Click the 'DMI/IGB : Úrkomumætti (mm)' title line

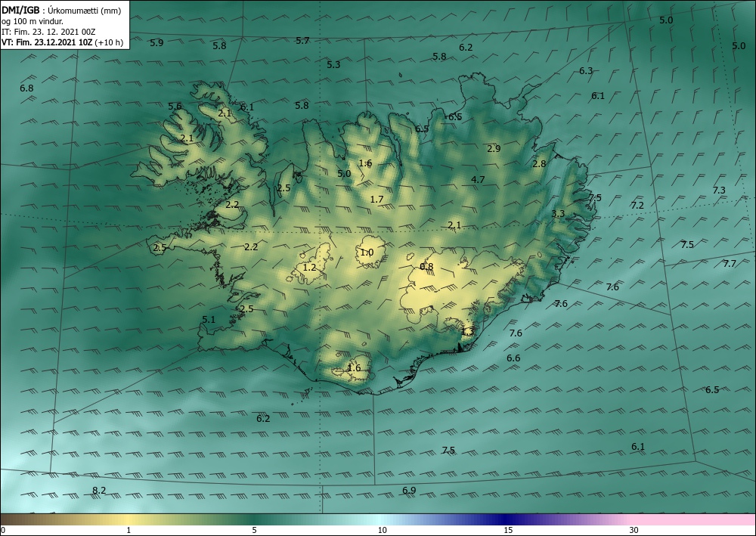tap(61, 11)
